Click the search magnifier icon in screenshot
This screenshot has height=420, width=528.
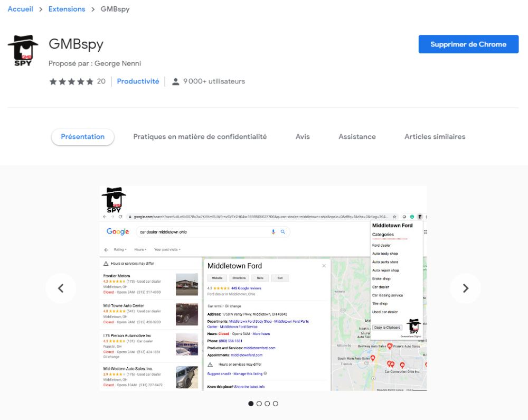point(283,232)
